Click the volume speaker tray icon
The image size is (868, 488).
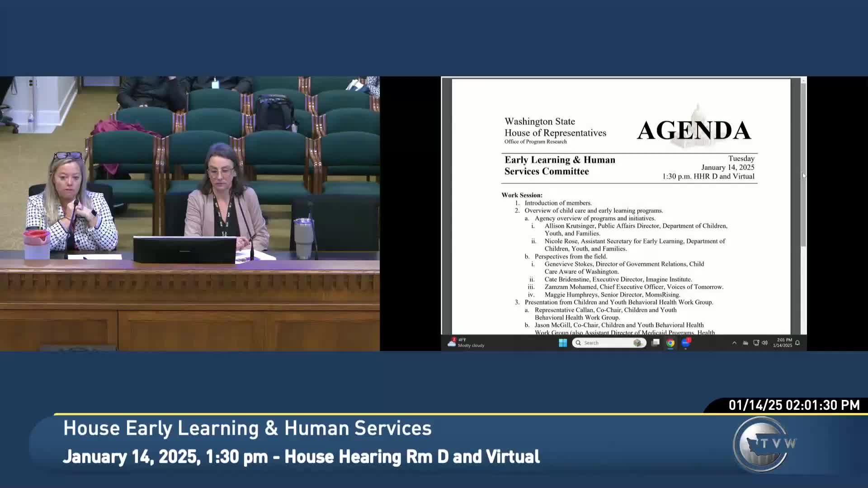(x=764, y=343)
